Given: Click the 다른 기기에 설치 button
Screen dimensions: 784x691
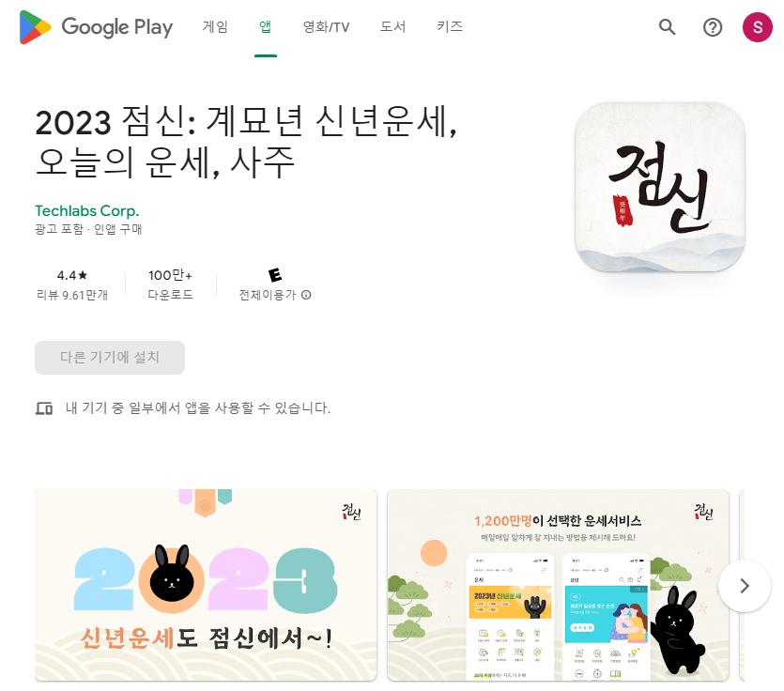Looking at the screenshot, I should 110,358.
